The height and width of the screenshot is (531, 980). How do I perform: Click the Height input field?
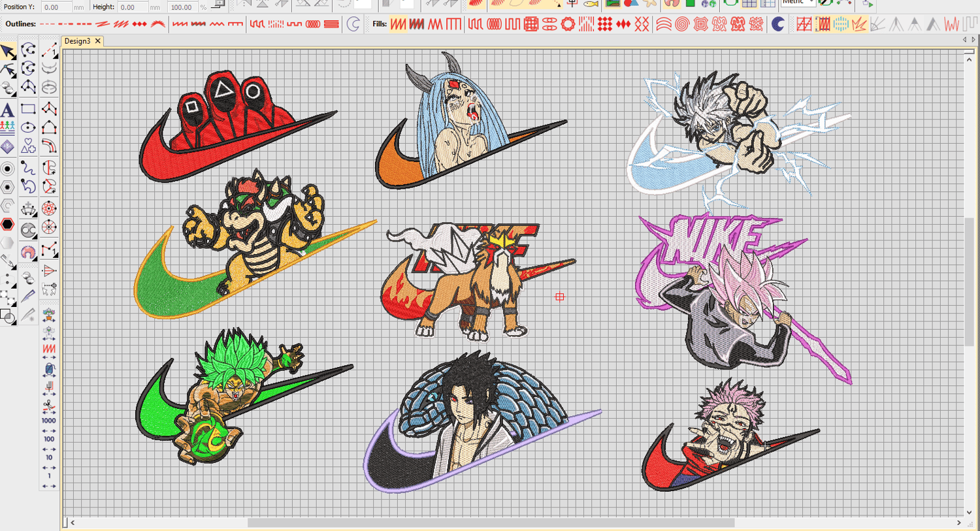(x=133, y=7)
